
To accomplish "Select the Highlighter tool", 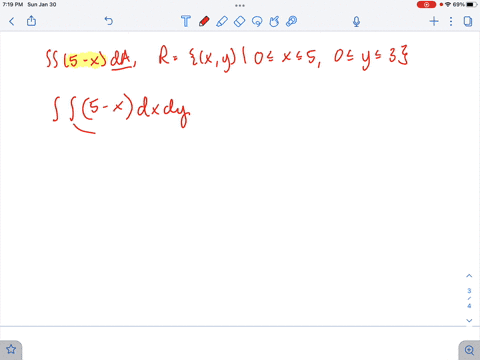I will point(222,21).
